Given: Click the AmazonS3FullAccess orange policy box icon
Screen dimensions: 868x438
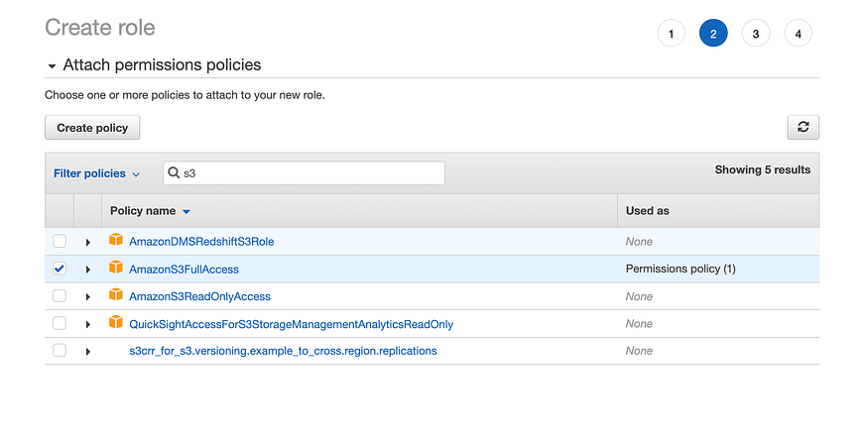Looking at the screenshot, I should pyautogui.click(x=116, y=269).
